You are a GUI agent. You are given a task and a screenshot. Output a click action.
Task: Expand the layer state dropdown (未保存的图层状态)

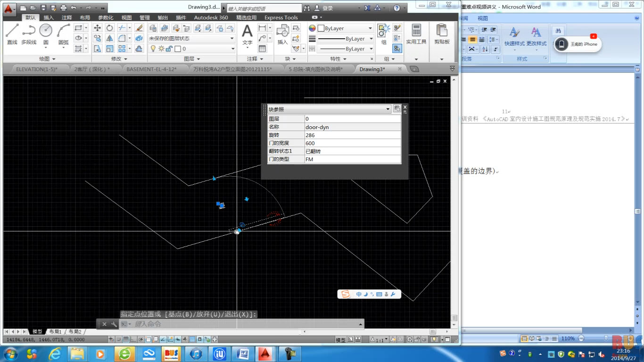tap(231, 38)
